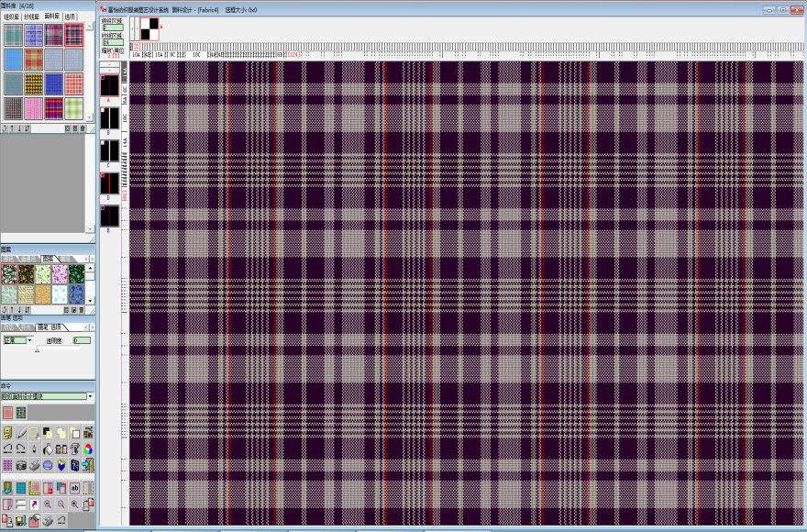The image size is (807, 532).
Task: Click the floppy disk save icon
Action: 20,520
